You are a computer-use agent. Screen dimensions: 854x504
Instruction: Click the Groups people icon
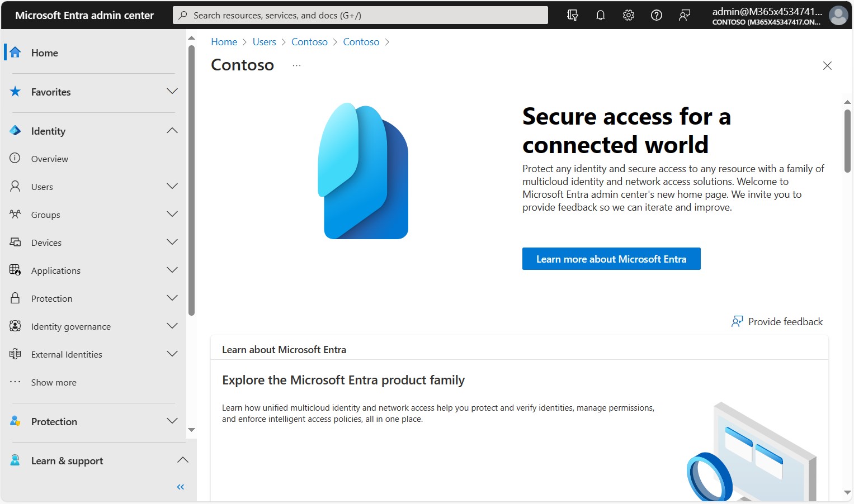[x=15, y=214]
